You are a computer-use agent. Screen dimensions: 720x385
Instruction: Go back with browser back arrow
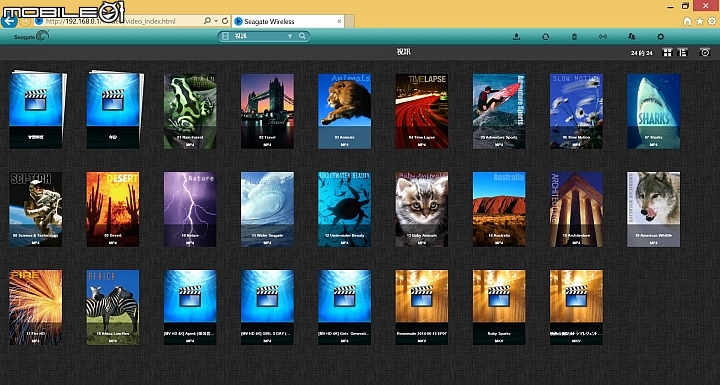pos(9,21)
